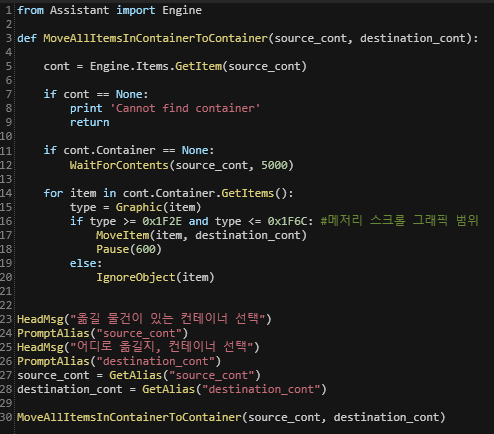The width and height of the screenshot is (494, 434).
Task: Click the word Engine in the import statement
Action: pyautogui.click(x=182, y=10)
